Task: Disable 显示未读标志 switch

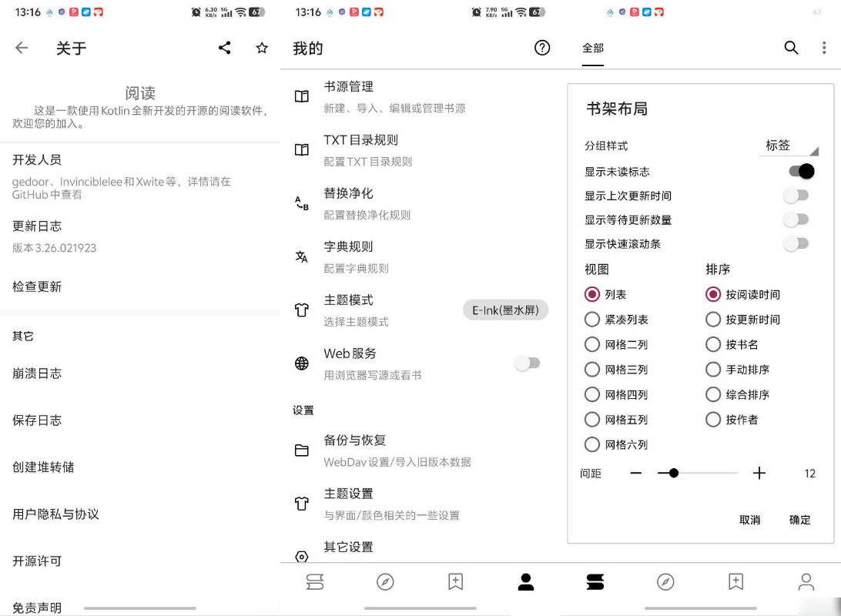Action: (802, 171)
